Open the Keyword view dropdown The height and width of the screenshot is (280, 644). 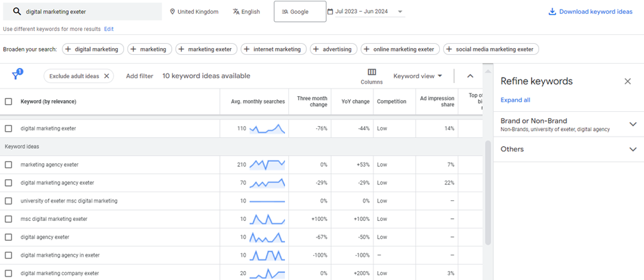(x=418, y=76)
